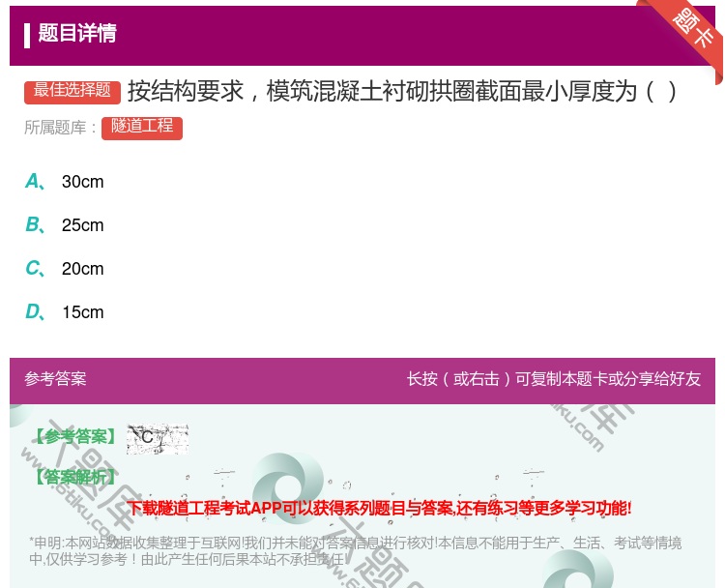Image resolution: width=725 pixels, height=588 pixels.
Task: Click the 题目详情 header title
Action: pyautogui.click(x=77, y=34)
